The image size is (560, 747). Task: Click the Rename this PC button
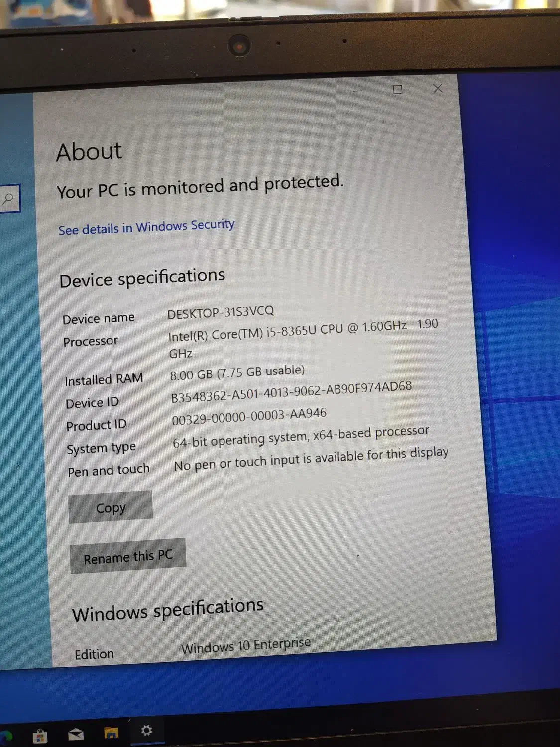click(x=128, y=556)
